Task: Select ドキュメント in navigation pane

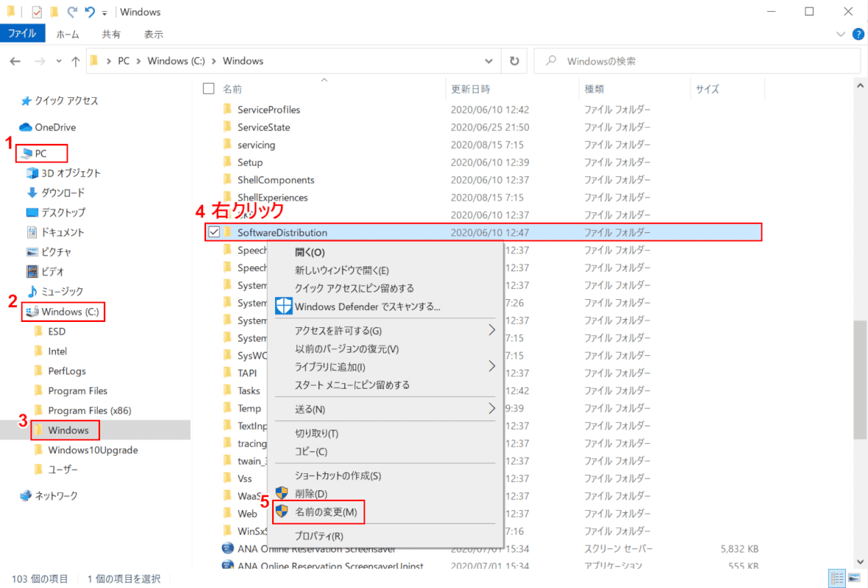Action: point(55,232)
